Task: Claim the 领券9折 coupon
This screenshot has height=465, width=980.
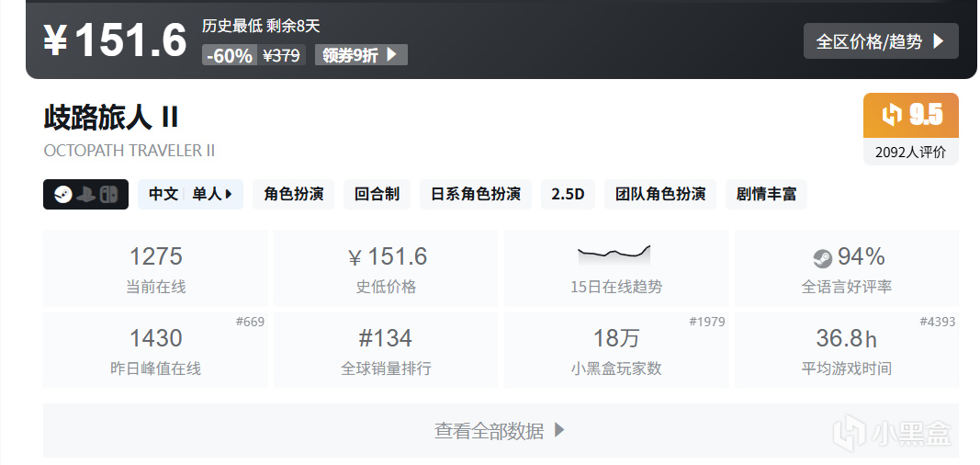Action: (x=361, y=55)
